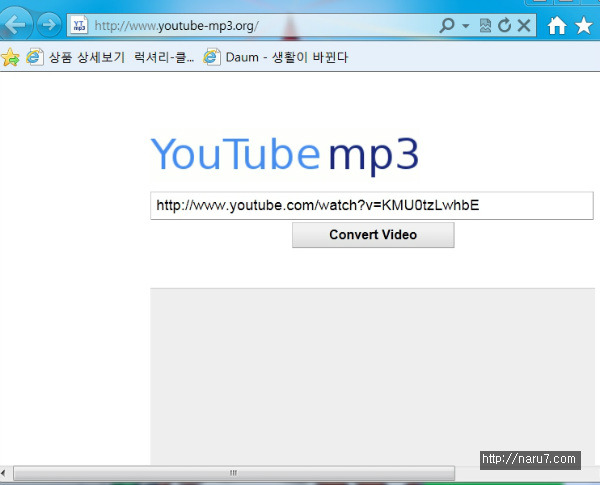
Task: Click the YouTube mp3 logo
Action: tap(285, 155)
